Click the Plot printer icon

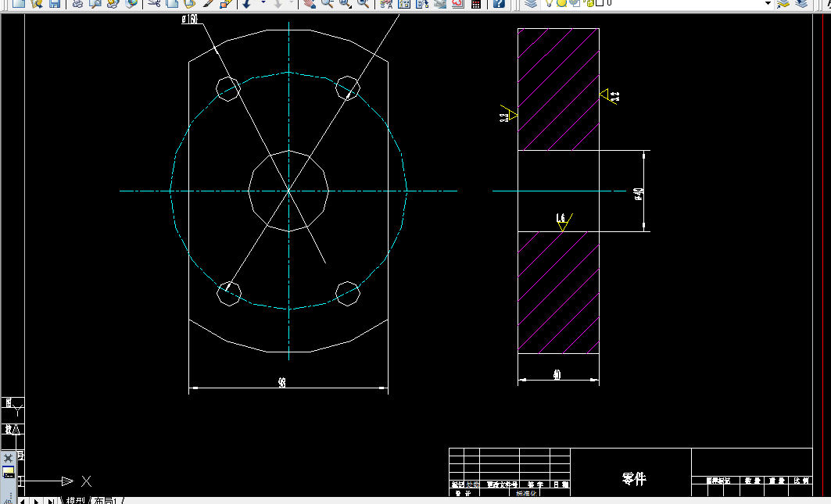pos(77,3)
